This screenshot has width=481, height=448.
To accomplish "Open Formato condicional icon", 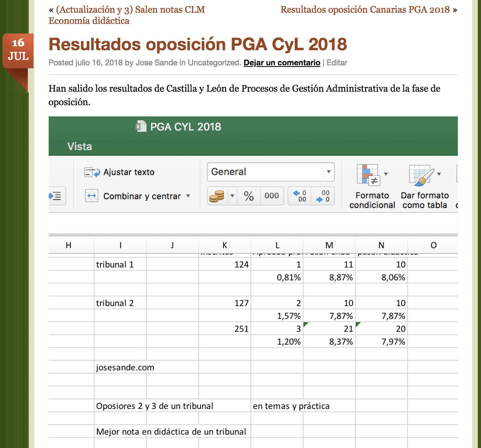I will click(369, 175).
